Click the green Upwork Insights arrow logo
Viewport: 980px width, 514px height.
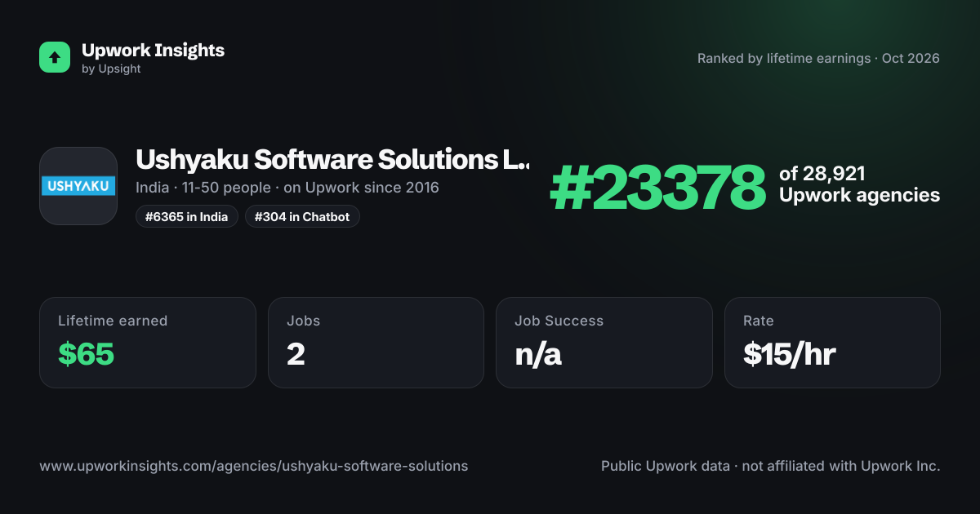click(55, 57)
